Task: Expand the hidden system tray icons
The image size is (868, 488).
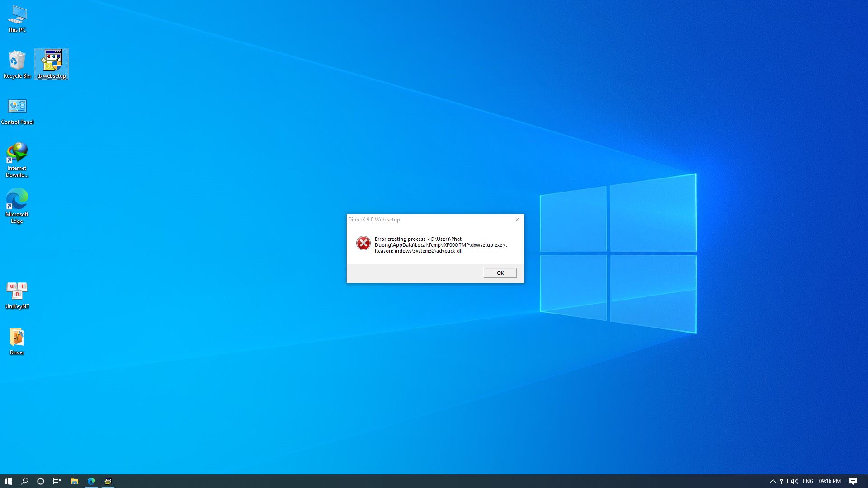Action: pos(773,481)
